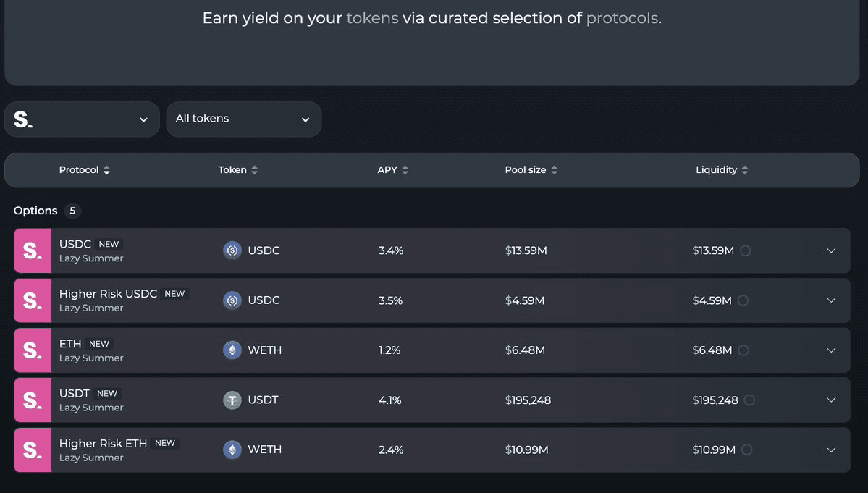This screenshot has width=868, height=493.
Task: Click circle indicator next to $10.99M liquidity
Action: (x=747, y=450)
